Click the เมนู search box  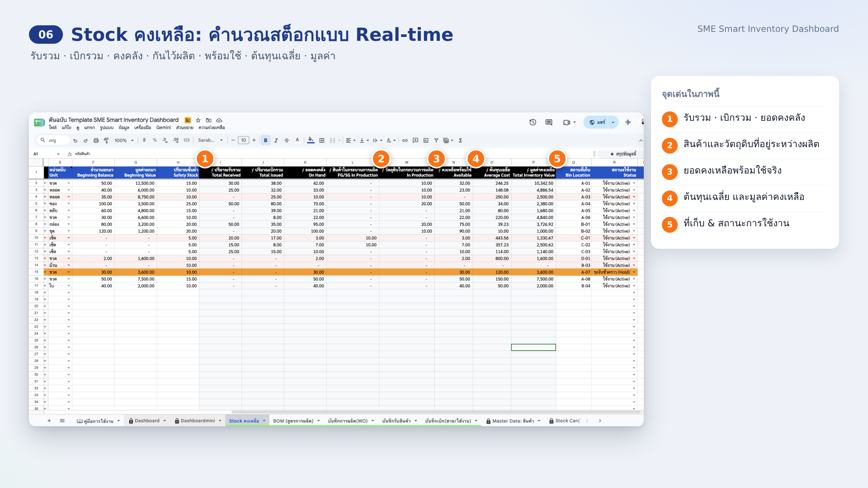coord(53,140)
